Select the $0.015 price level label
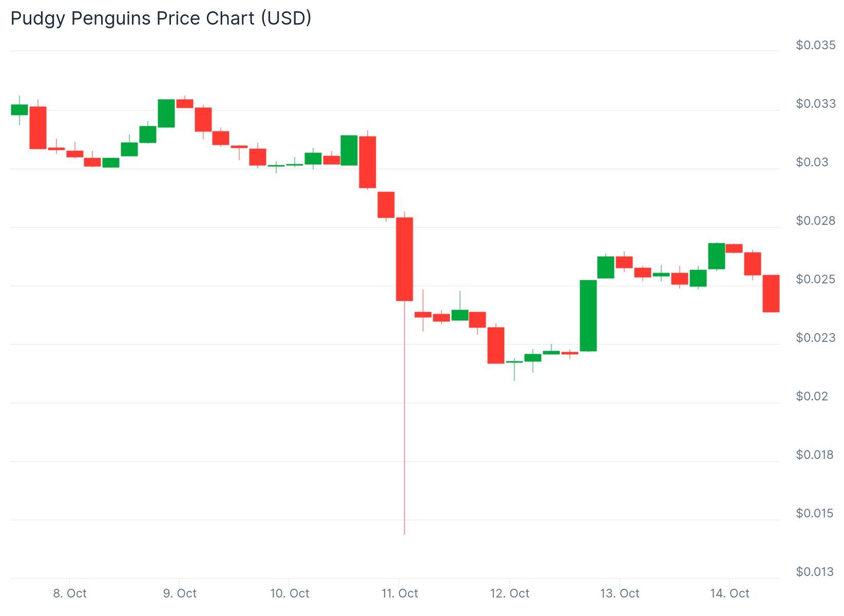Screen dimensions: 844x616 click(815, 513)
